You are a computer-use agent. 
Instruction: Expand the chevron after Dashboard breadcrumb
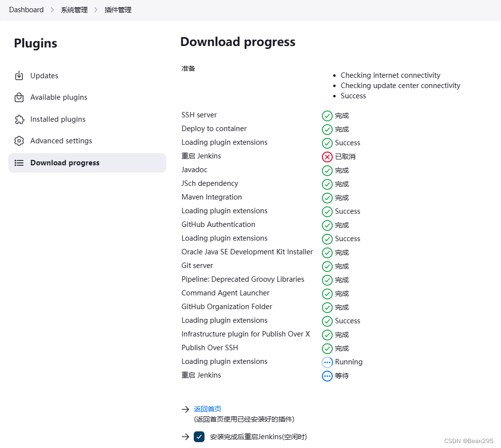click(52, 10)
